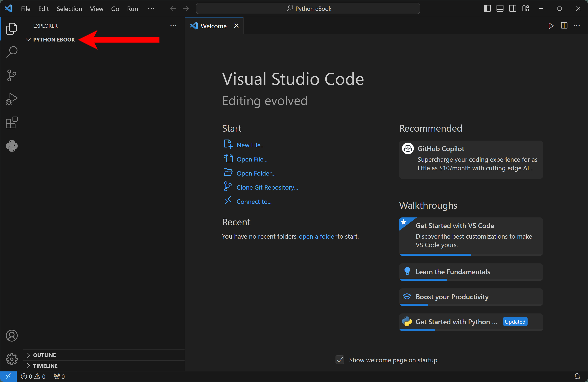588x382 pixels.
Task: Click the Open File... link
Action: 252,159
